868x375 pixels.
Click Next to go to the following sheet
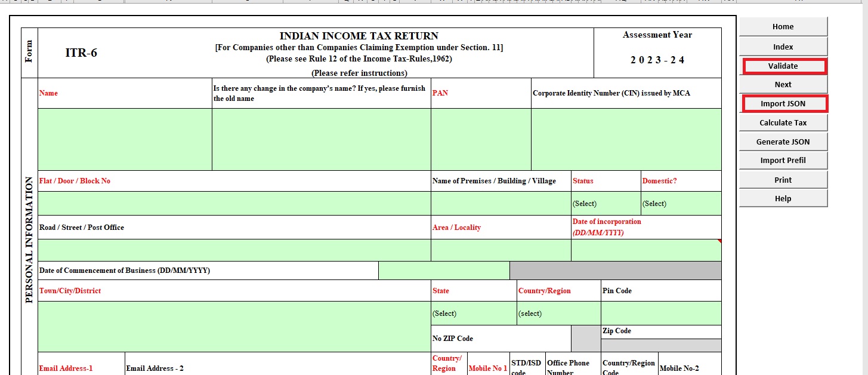[783, 84]
